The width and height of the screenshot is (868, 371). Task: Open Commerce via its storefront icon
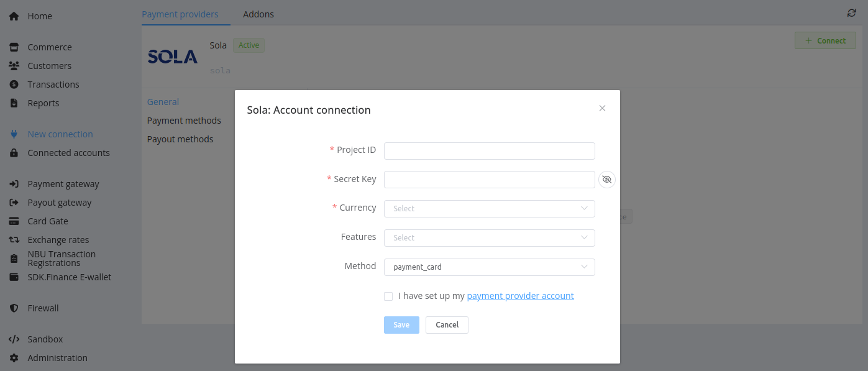(14, 47)
